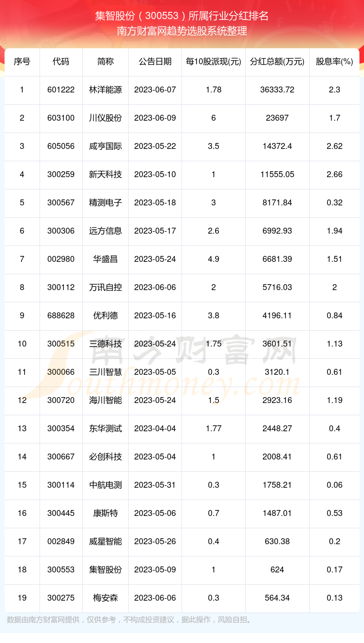Image resolution: width=364 pixels, height=643 pixels.
Task: Click the 每10股派现(元) column header
Action: (213, 61)
